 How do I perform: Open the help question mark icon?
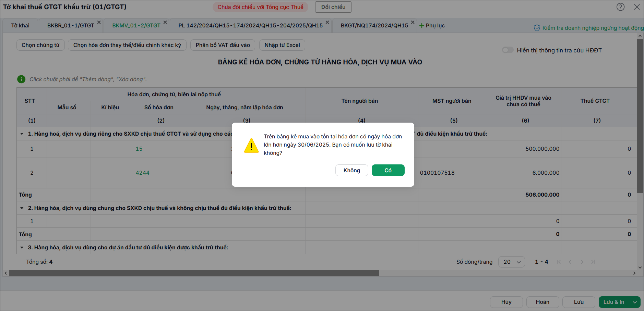(x=620, y=7)
